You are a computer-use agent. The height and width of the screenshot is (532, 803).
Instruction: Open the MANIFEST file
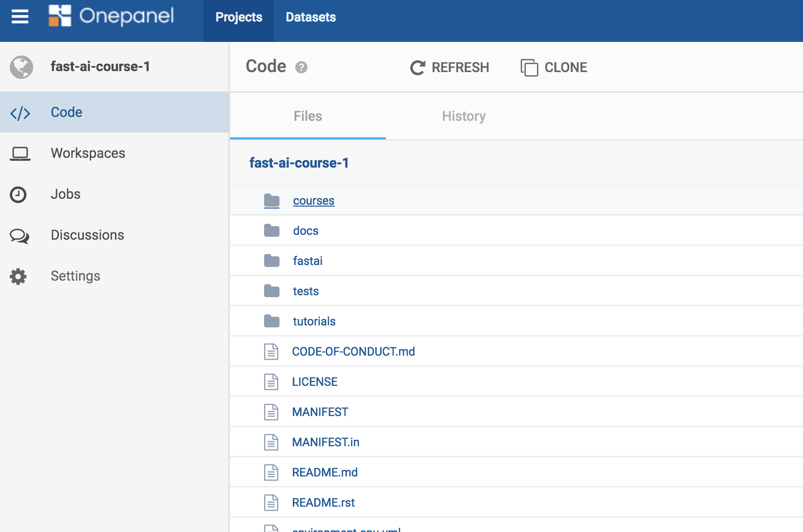(320, 412)
